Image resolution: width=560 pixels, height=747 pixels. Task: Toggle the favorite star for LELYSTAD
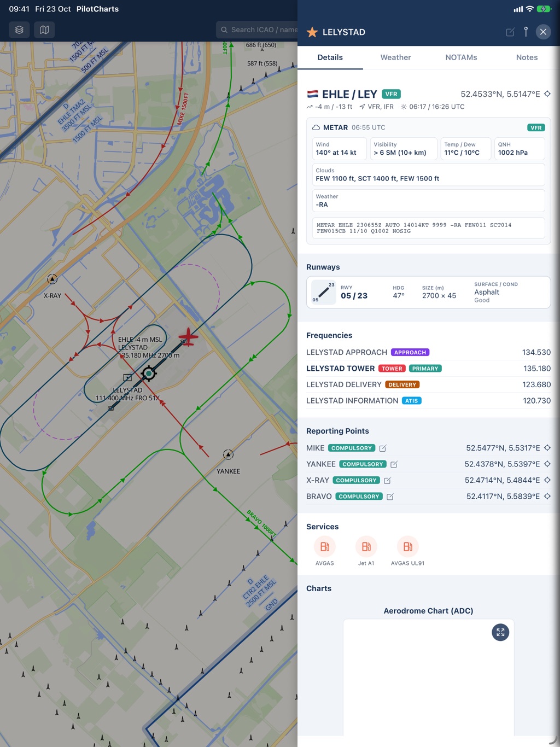312,32
